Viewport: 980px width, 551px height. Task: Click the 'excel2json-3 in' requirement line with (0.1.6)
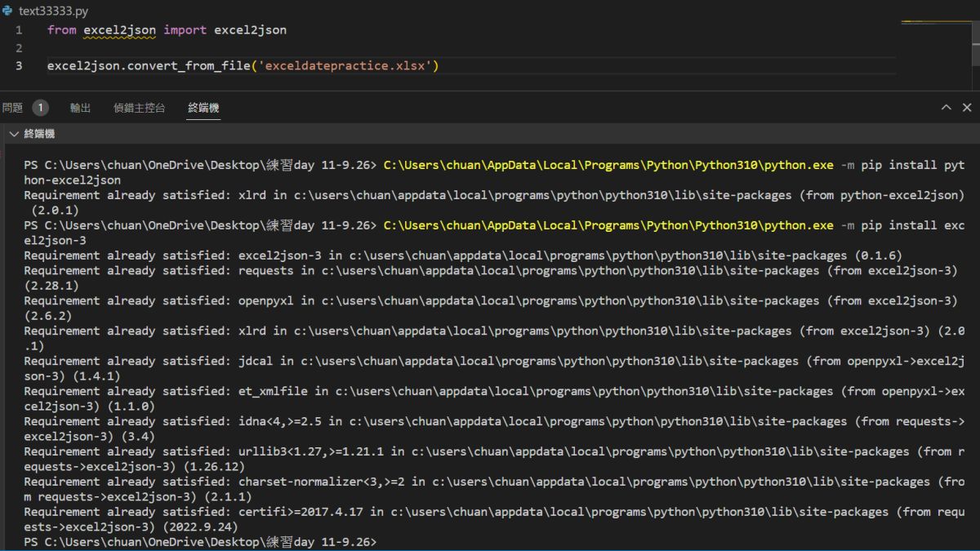coord(463,256)
